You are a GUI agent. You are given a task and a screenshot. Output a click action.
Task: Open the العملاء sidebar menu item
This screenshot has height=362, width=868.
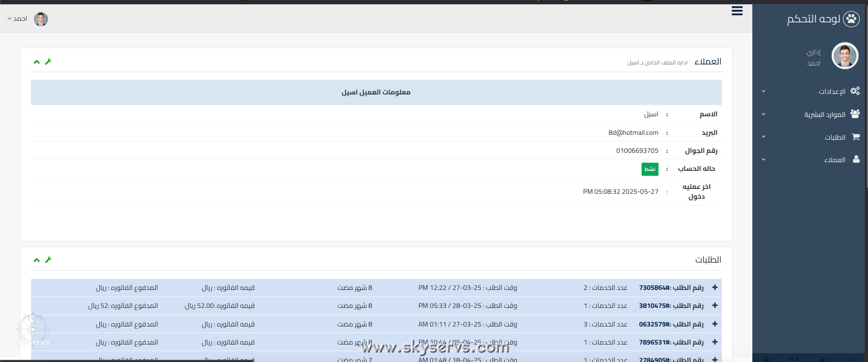pyautogui.click(x=835, y=160)
